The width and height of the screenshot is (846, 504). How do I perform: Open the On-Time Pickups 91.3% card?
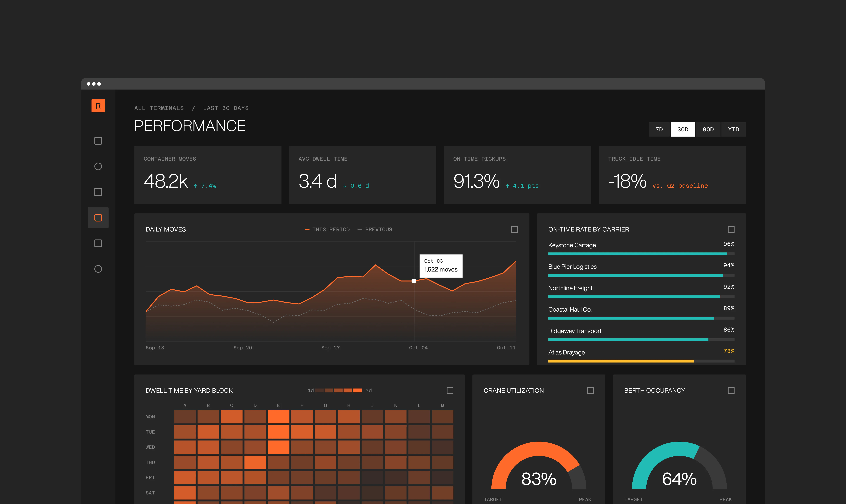[x=517, y=175]
